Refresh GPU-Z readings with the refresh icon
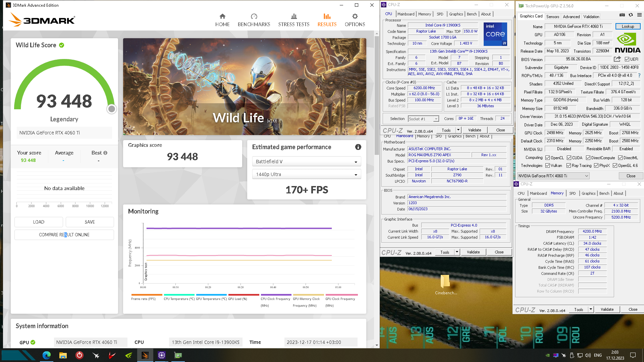 (x=631, y=15)
